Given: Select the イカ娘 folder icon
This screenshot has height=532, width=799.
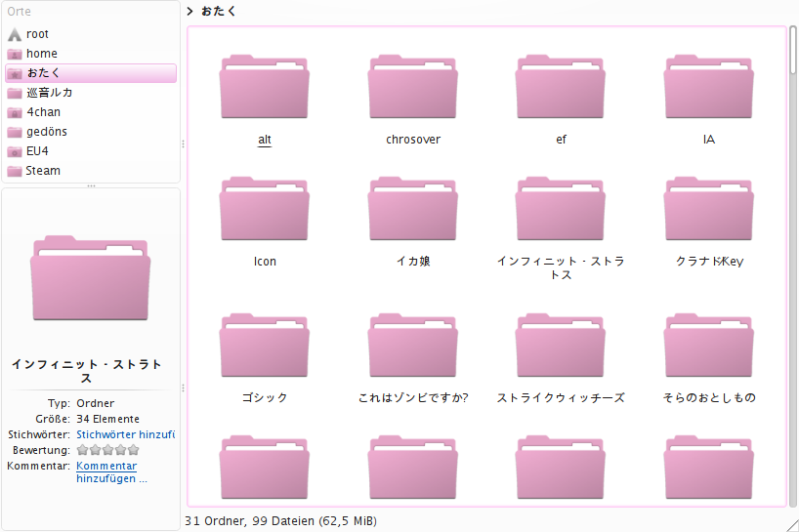Looking at the screenshot, I should 413,209.
